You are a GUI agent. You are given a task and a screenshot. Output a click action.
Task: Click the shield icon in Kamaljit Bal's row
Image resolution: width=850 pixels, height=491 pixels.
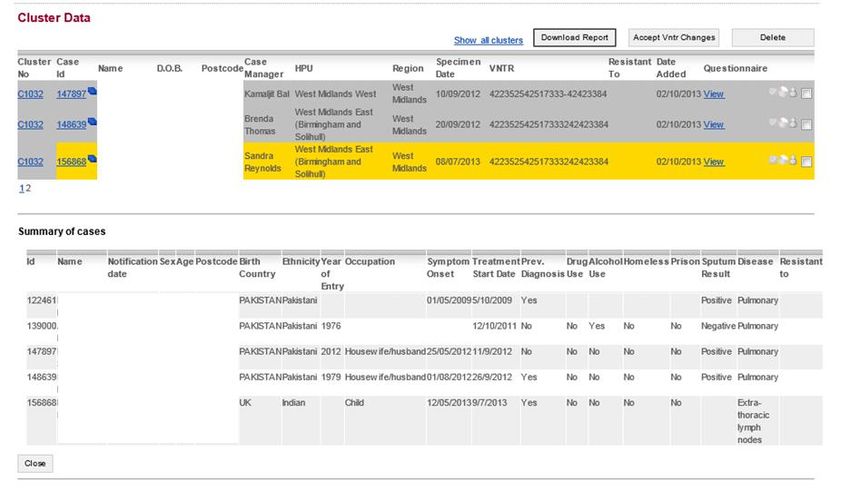[x=773, y=92]
